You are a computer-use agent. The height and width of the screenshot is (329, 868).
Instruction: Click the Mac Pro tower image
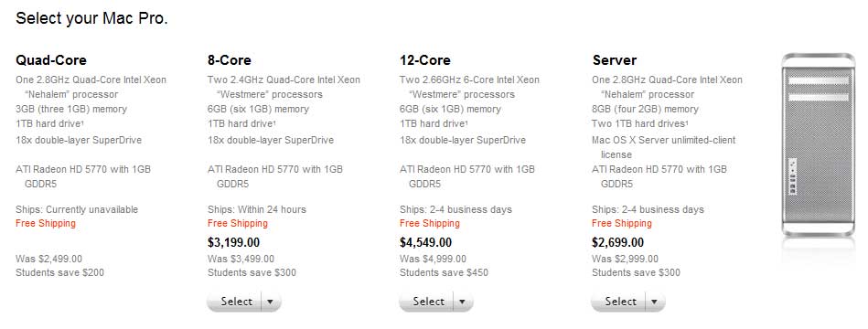tap(819, 146)
